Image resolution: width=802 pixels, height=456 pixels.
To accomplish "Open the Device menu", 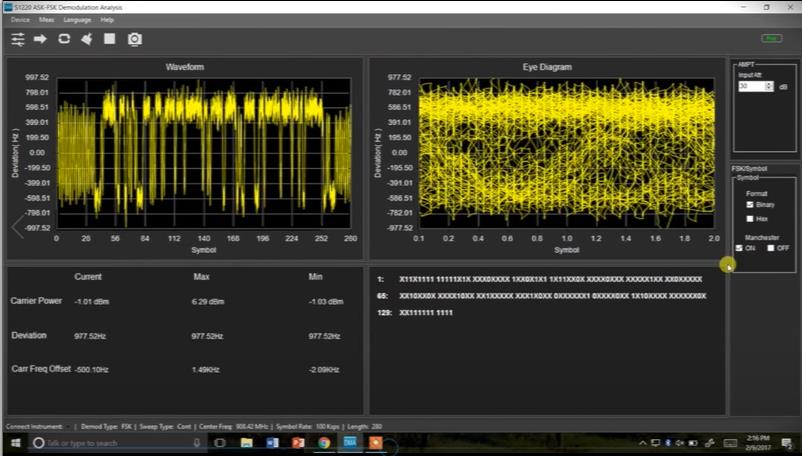I will [20, 19].
